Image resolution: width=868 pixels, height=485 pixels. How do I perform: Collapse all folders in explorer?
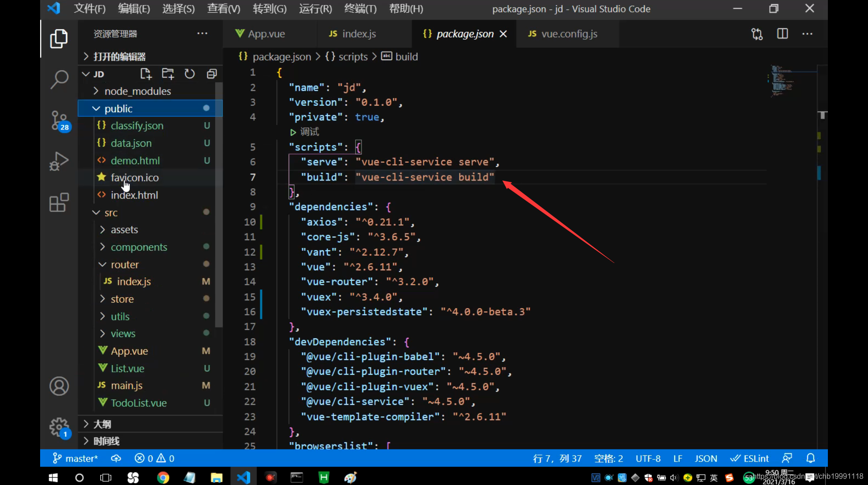pyautogui.click(x=212, y=74)
